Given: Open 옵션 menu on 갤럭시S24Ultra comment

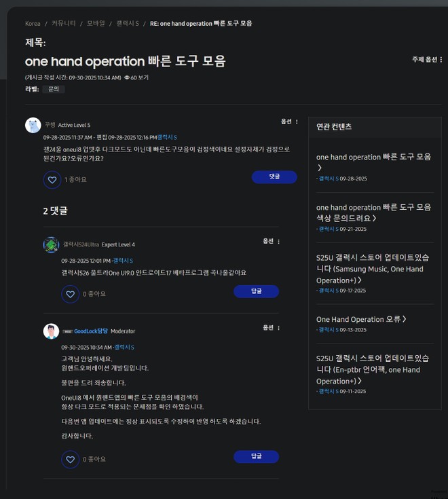Looking at the screenshot, I should pos(271,241).
